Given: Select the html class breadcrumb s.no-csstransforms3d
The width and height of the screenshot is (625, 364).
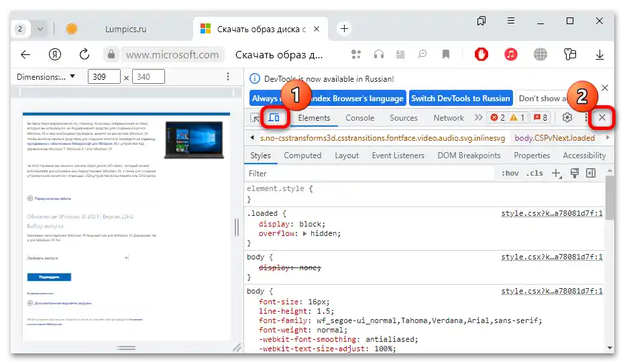Looking at the screenshot, I should [382, 138].
